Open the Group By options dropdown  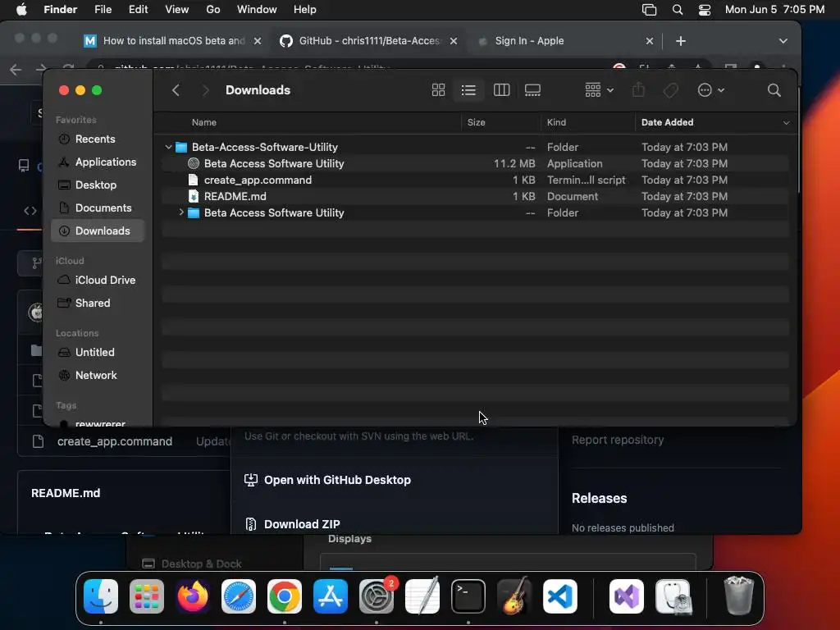click(x=600, y=90)
